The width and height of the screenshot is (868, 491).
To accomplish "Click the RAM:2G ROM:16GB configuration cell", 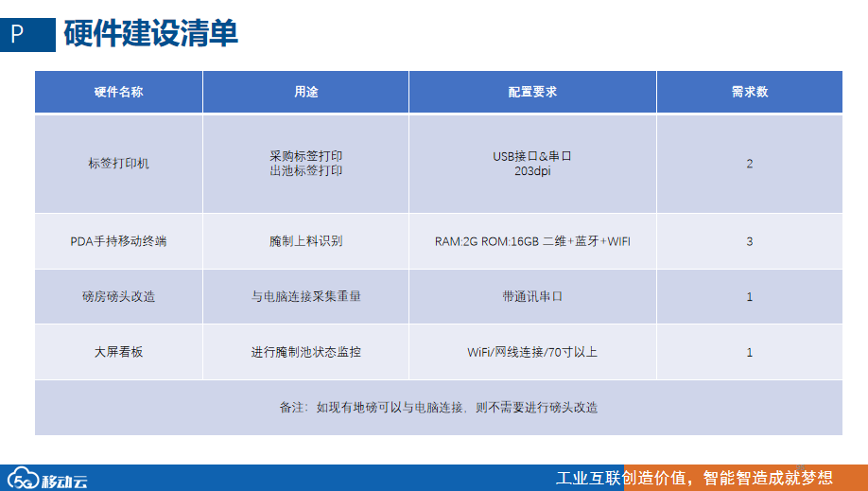I will [x=532, y=241].
